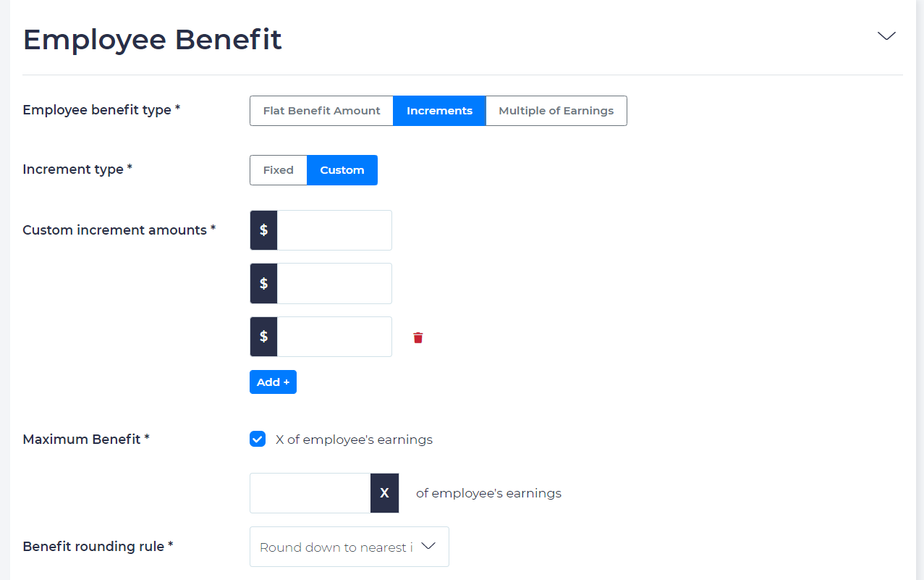
Task: Collapse the Employee Benefit section
Action: (886, 35)
